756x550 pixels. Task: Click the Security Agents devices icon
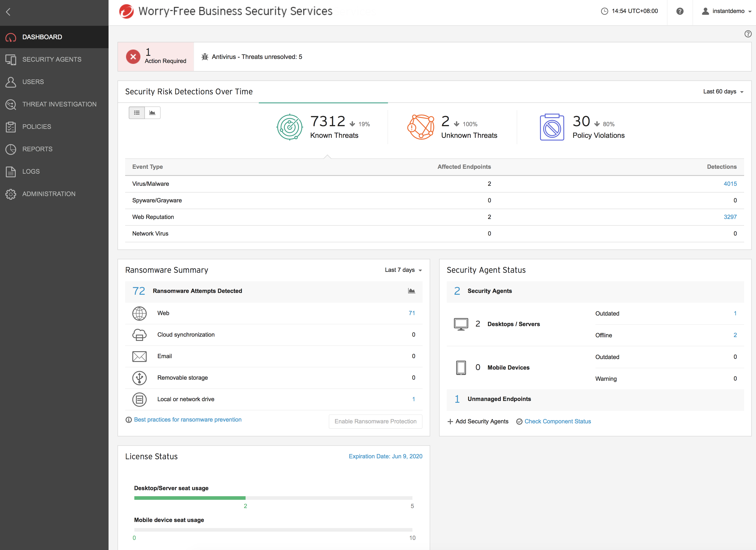pos(11,60)
